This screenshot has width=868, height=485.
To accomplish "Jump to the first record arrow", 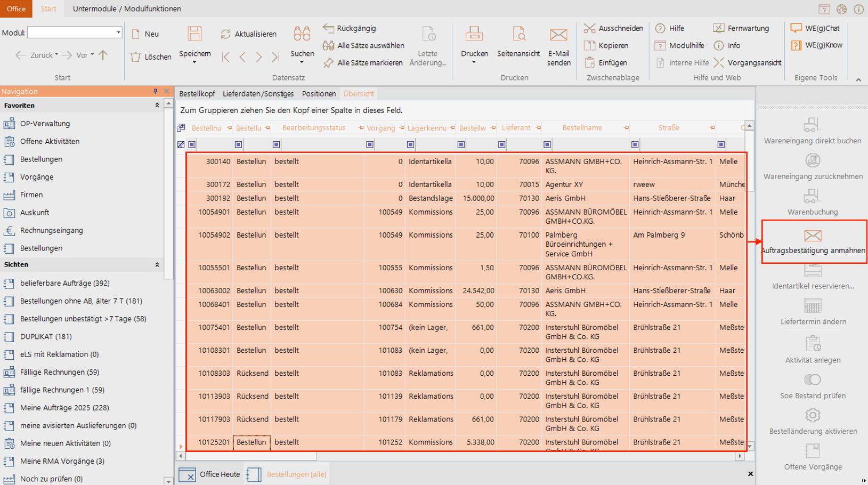I will (226, 57).
